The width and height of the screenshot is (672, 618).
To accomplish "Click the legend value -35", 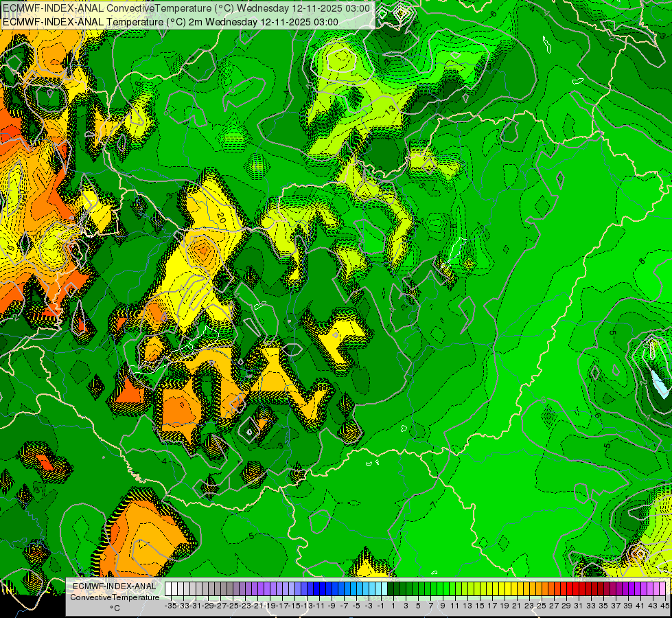I will pyautogui.click(x=171, y=606).
